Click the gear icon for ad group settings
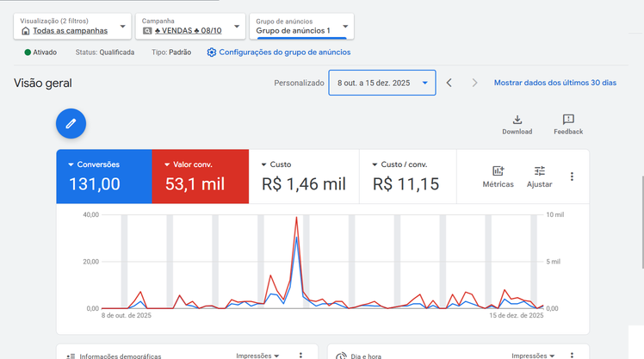This screenshot has width=644, height=359. (212, 53)
